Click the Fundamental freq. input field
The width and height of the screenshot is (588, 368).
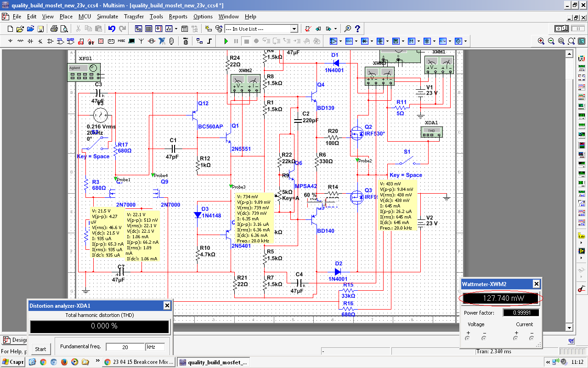coord(125,347)
